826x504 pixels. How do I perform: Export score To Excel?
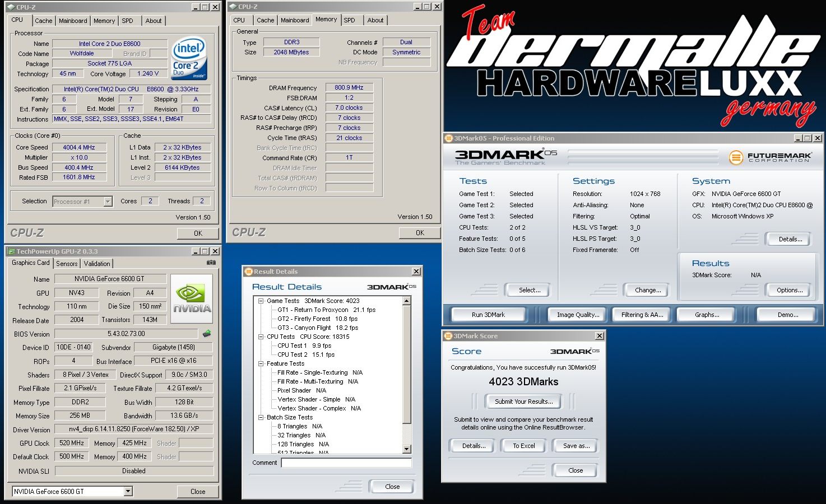523,446
